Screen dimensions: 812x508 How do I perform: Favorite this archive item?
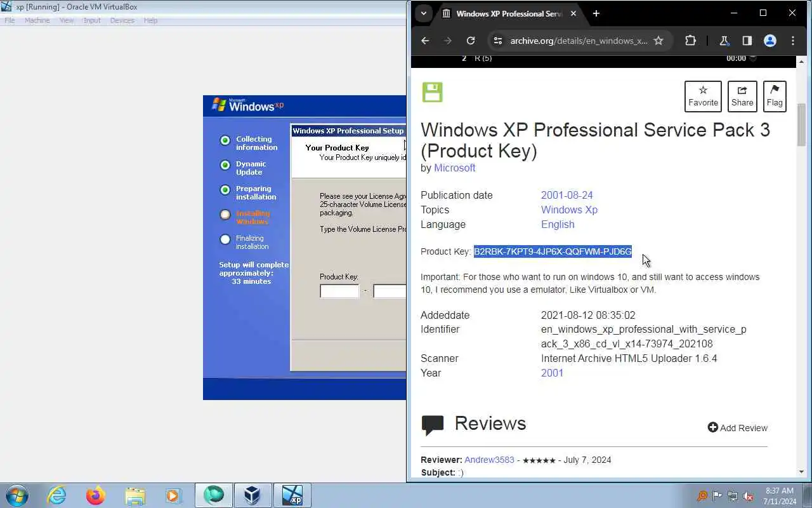click(703, 97)
